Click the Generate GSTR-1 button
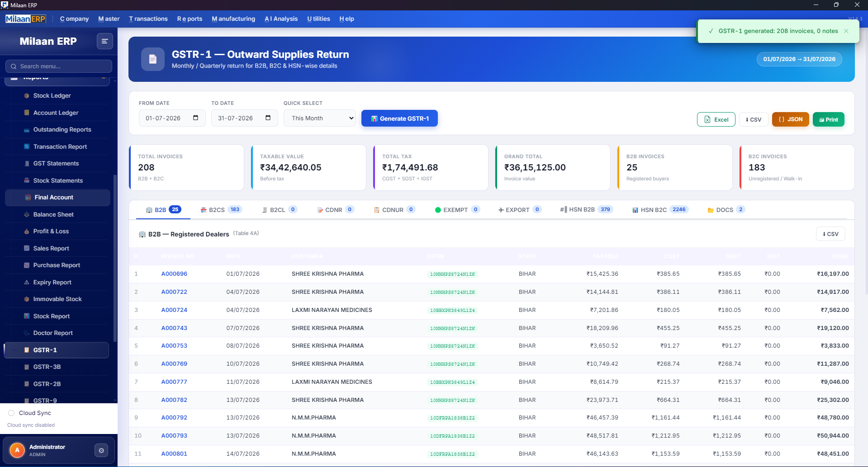Image resolution: width=868 pixels, height=467 pixels. click(399, 118)
